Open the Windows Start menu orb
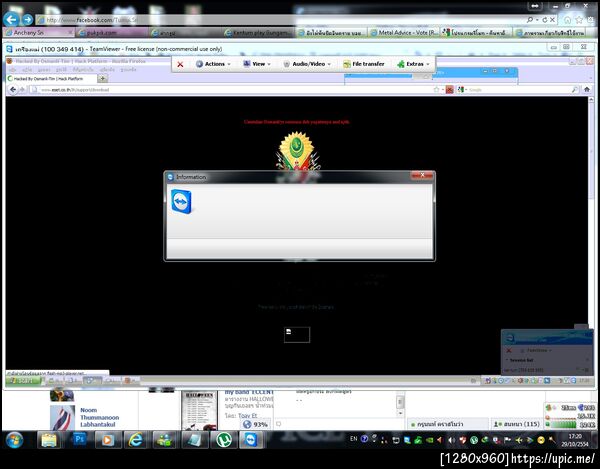The width and height of the screenshot is (600, 469). (x=15, y=440)
